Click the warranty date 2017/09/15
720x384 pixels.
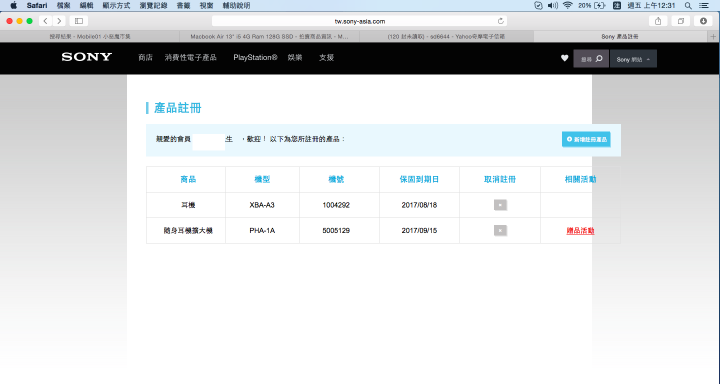(x=419, y=231)
